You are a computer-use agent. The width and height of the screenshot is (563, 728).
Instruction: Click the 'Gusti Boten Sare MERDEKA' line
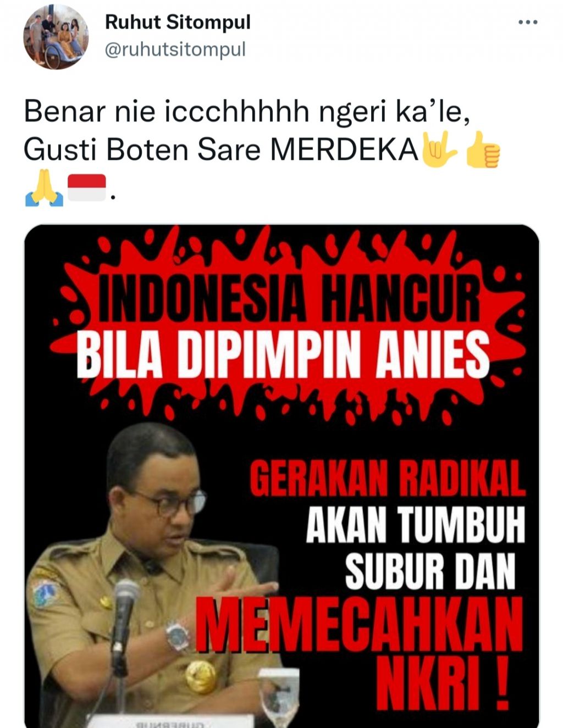[222, 149]
